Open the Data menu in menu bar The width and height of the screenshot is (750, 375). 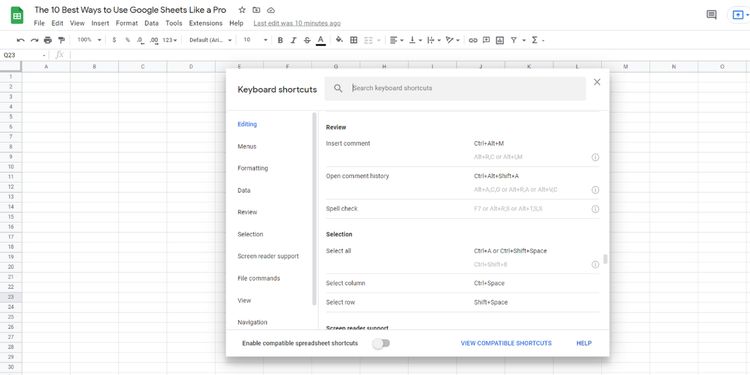(152, 23)
